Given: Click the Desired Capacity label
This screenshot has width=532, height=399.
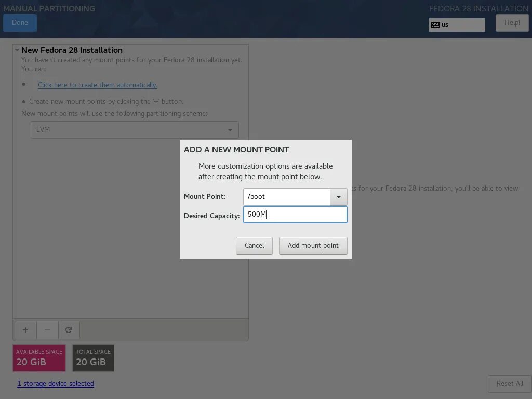Looking at the screenshot, I should tap(212, 216).
